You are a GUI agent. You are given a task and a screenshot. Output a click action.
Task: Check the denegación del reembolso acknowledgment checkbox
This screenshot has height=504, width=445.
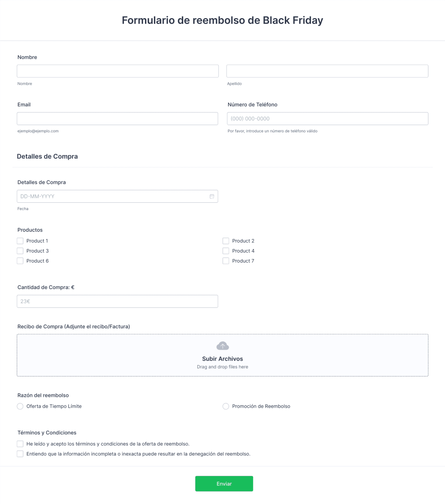(20, 454)
